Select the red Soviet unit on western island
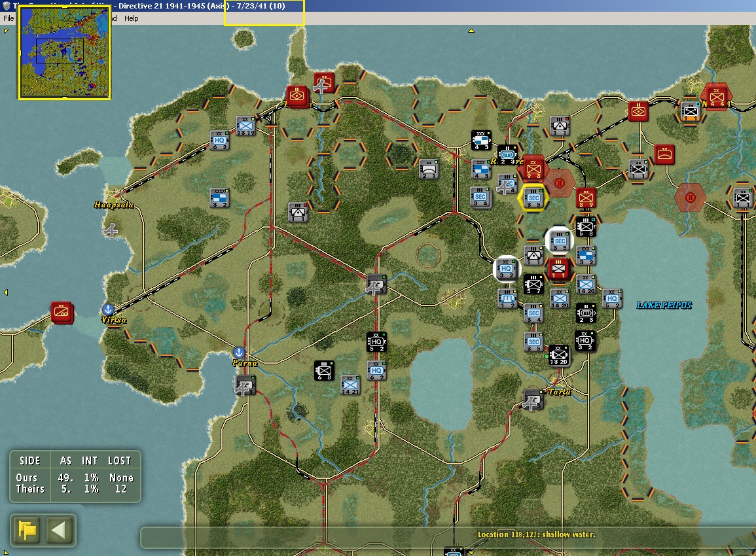The width and height of the screenshot is (756, 556). (62, 312)
